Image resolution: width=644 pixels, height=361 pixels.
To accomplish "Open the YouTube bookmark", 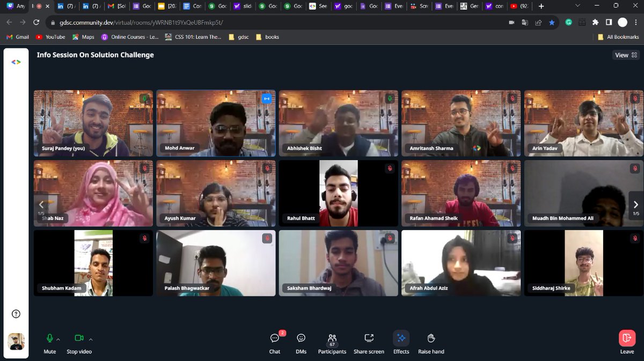I will 50,37.
